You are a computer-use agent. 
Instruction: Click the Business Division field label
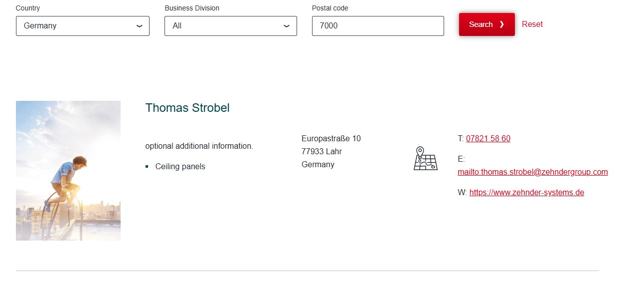(x=192, y=8)
